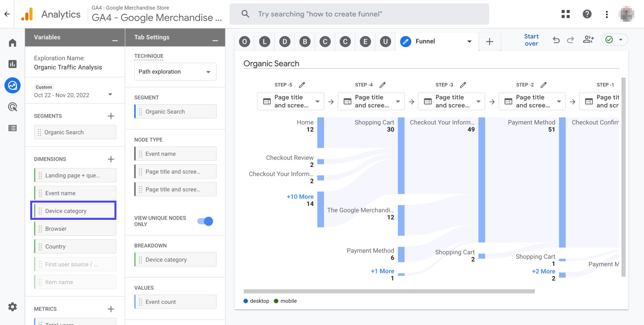Viewport: 644px width, 325px height.
Task: Minimize the Variables panel
Action: click(115, 41)
